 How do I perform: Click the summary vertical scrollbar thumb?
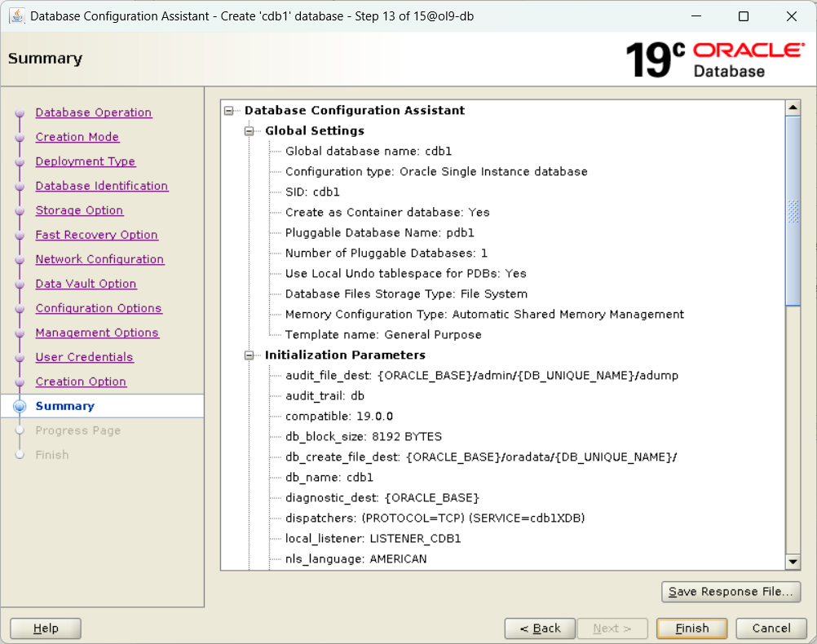793,211
